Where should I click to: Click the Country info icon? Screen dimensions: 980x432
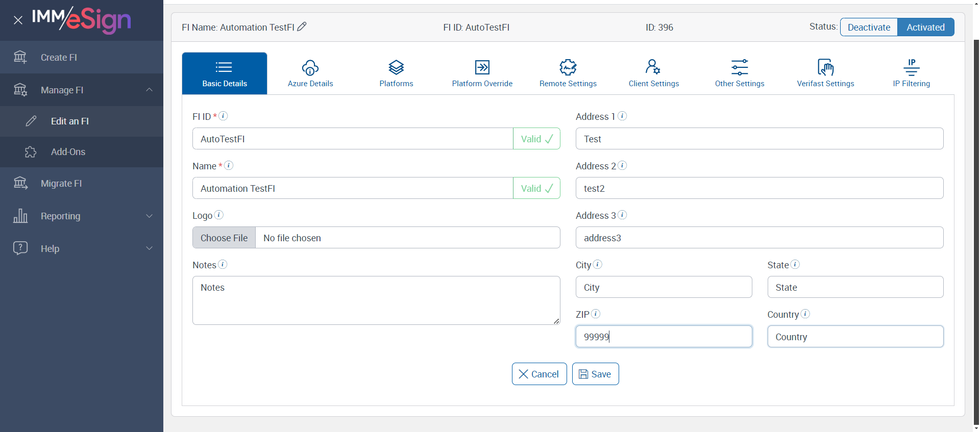(x=805, y=314)
